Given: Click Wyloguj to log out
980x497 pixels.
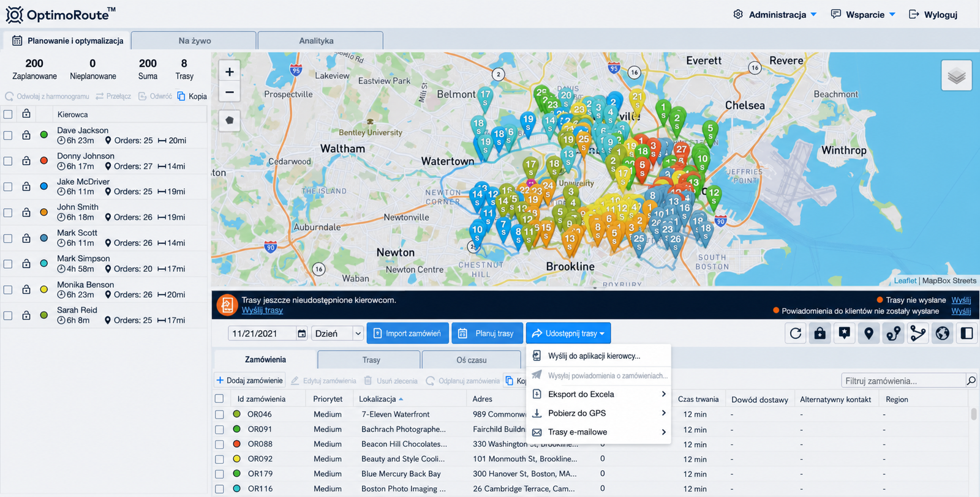Looking at the screenshot, I should coord(933,14).
